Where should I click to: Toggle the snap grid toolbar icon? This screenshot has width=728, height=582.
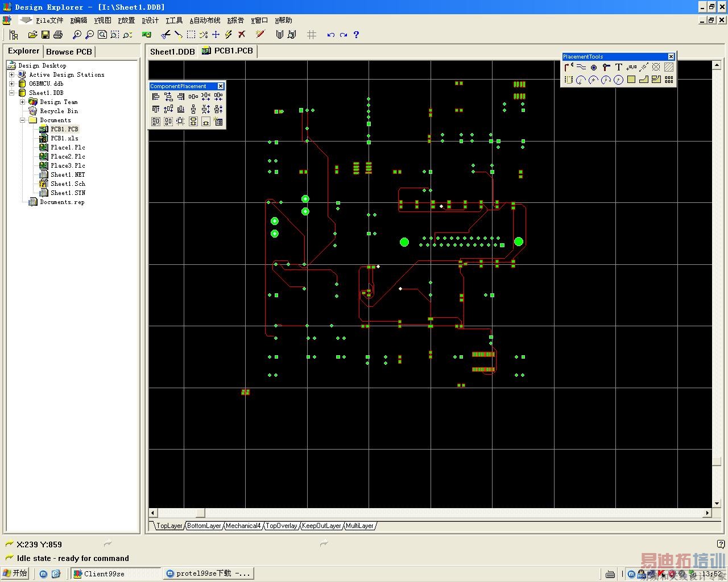pos(311,35)
